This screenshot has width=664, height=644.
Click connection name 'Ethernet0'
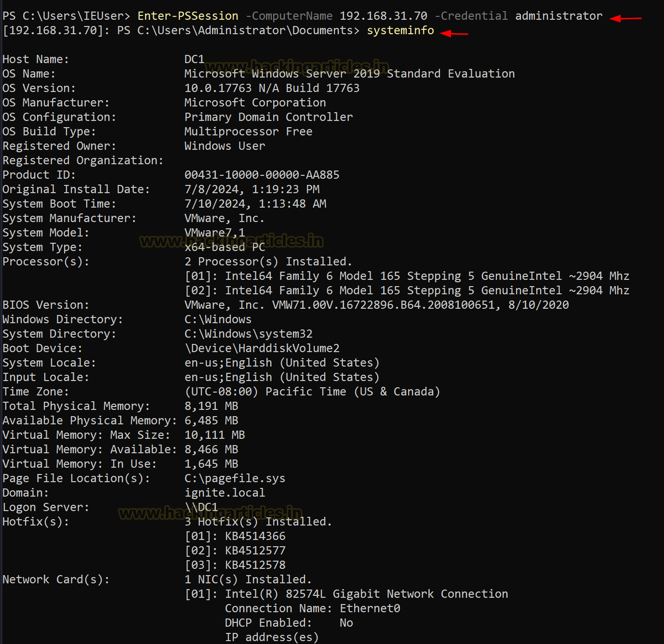[x=370, y=608]
